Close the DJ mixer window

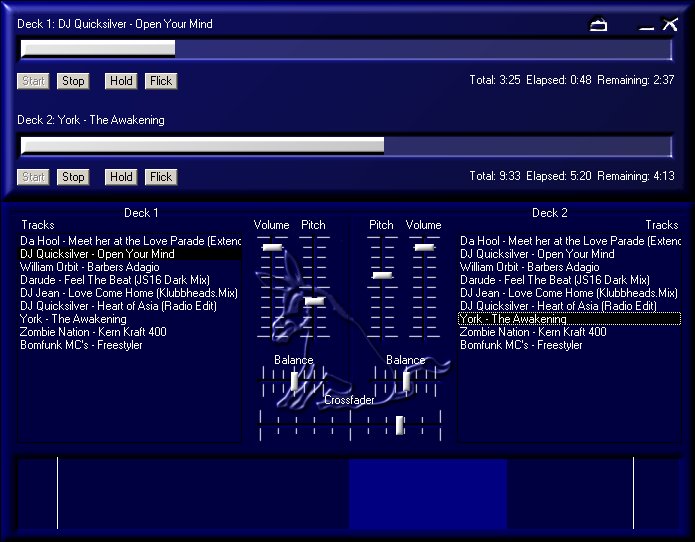tap(670, 24)
